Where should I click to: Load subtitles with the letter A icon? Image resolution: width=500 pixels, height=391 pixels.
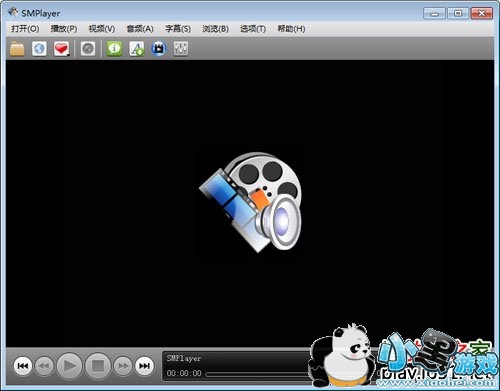point(137,49)
